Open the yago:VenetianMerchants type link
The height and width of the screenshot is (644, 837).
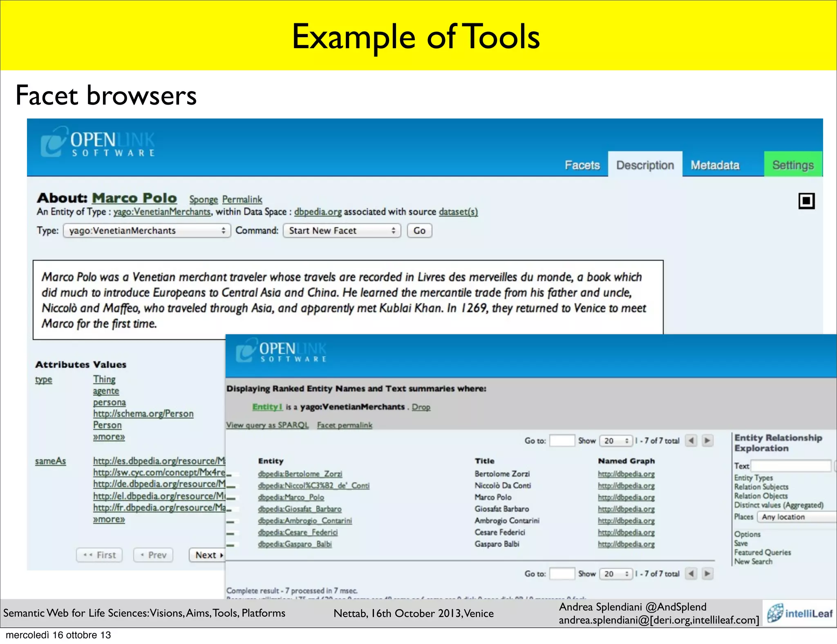coord(162,212)
